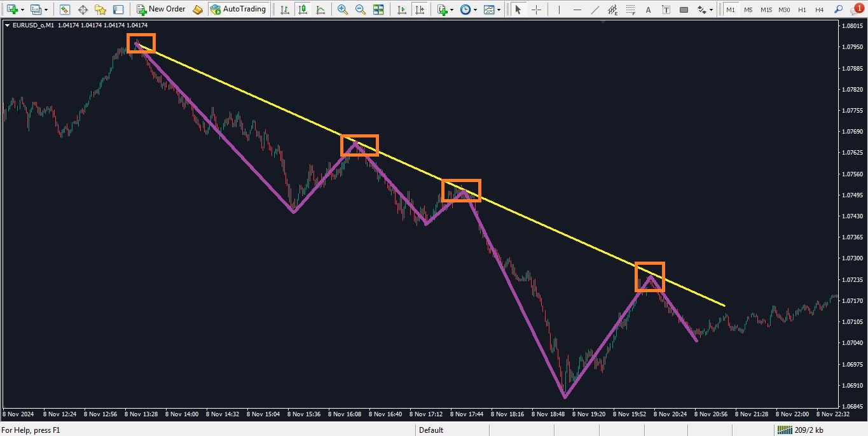Open the Navigator panel icon
The height and width of the screenshot is (436, 868).
pos(100,10)
